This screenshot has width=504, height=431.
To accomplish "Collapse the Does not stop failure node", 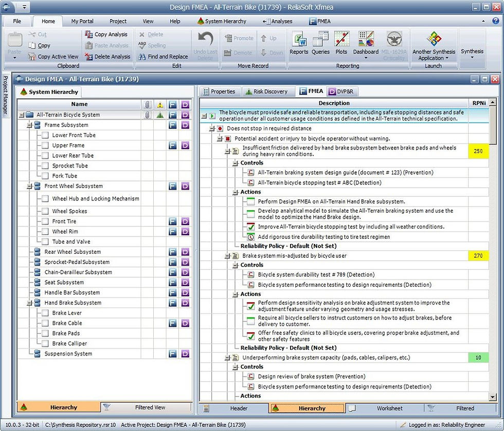I will pyautogui.click(x=211, y=128).
